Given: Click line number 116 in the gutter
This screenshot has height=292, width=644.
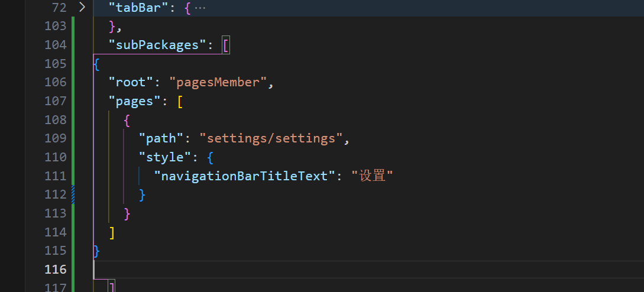Looking at the screenshot, I should [x=56, y=270].
